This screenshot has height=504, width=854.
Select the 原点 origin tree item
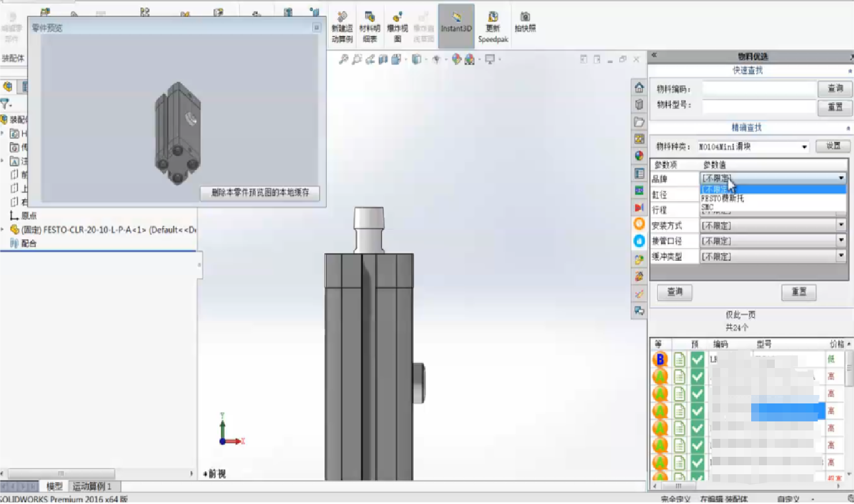pos(23,216)
